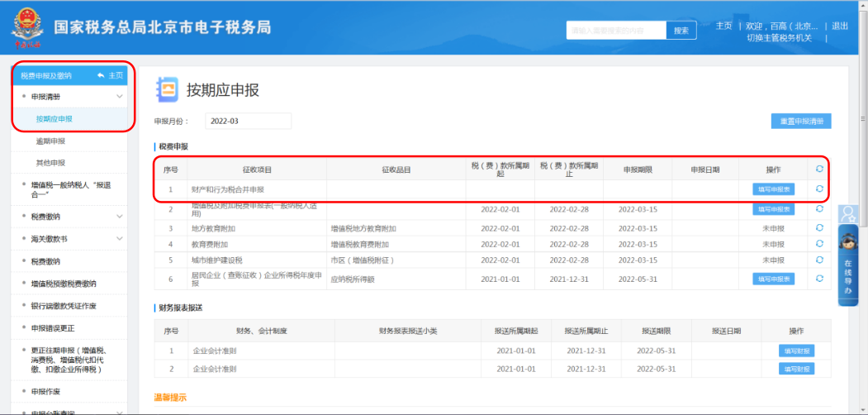
Task: Click the 征收项目 column header
Action: click(x=257, y=169)
